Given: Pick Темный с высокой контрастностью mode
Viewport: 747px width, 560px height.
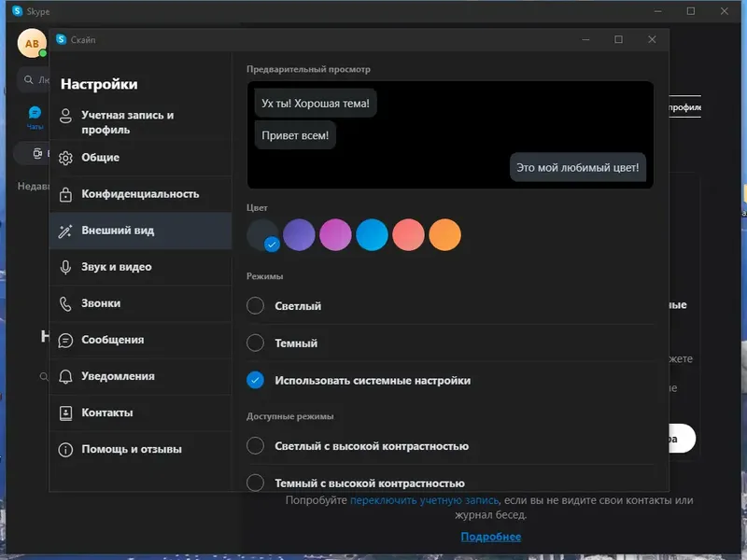Looking at the screenshot, I should (254, 483).
